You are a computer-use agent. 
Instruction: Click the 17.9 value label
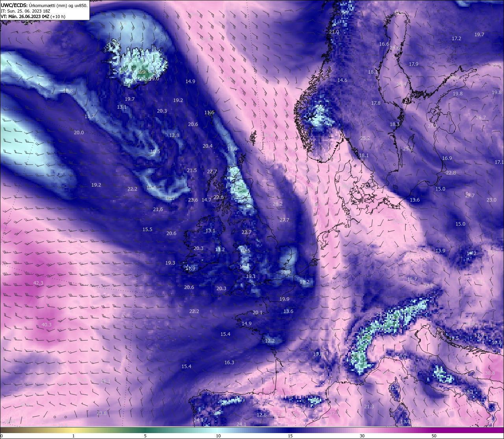coord(413,64)
